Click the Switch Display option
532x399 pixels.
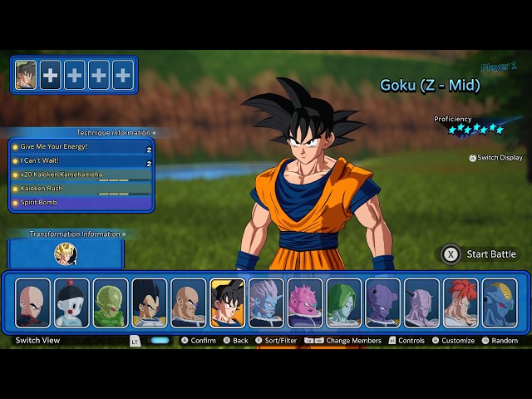tap(496, 158)
